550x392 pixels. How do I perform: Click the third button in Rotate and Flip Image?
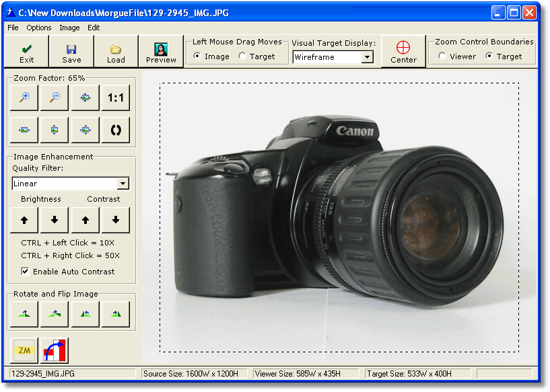(x=85, y=314)
